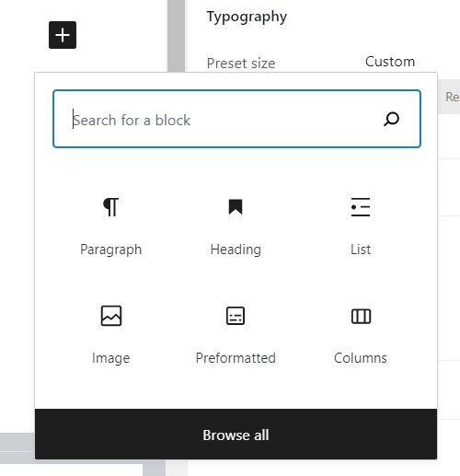This screenshot has height=476, width=460.
Task: Choose the List label in block list
Action: 361,250
